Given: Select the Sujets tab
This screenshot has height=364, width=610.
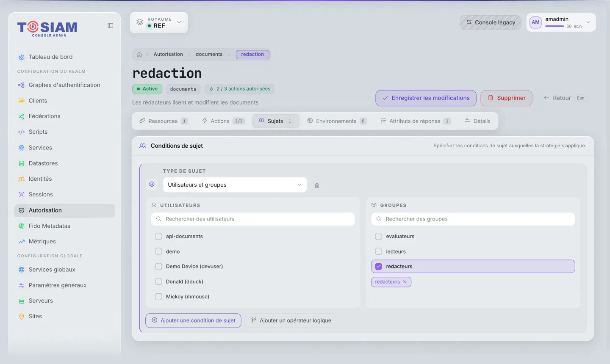Looking at the screenshot, I should point(276,121).
